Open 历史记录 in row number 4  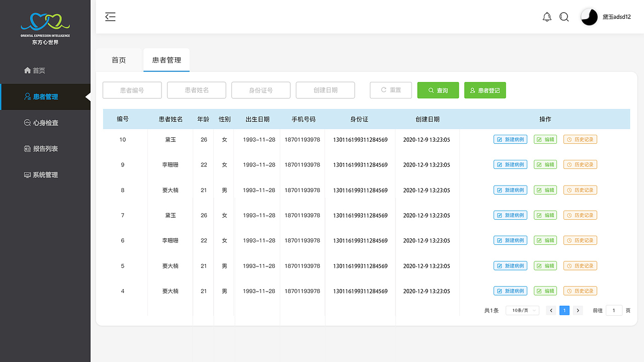(580, 291)
